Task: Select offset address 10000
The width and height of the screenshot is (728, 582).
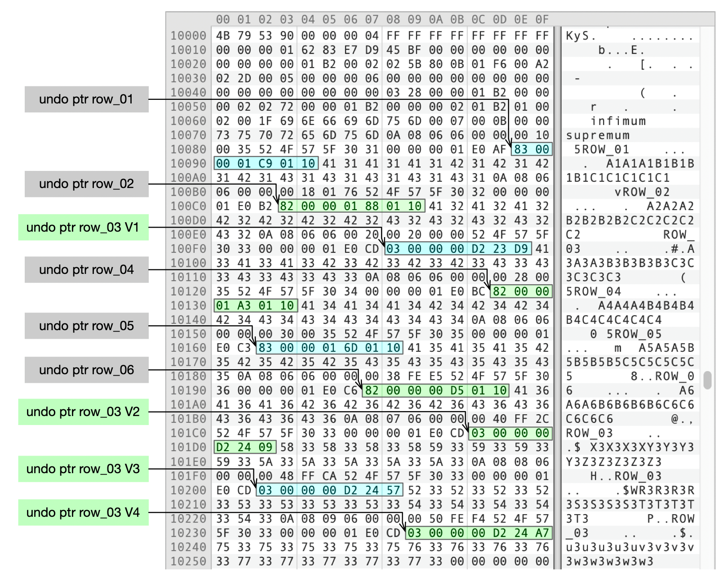Action: point(188,36)
